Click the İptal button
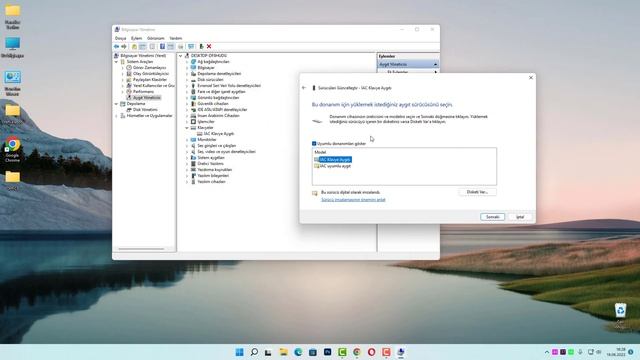 tap(520, 217)
